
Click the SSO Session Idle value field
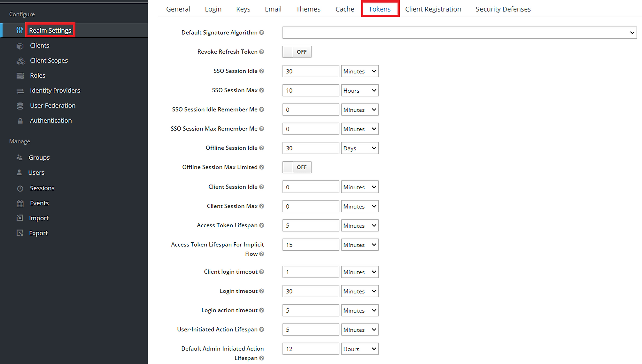click(310, 71)
